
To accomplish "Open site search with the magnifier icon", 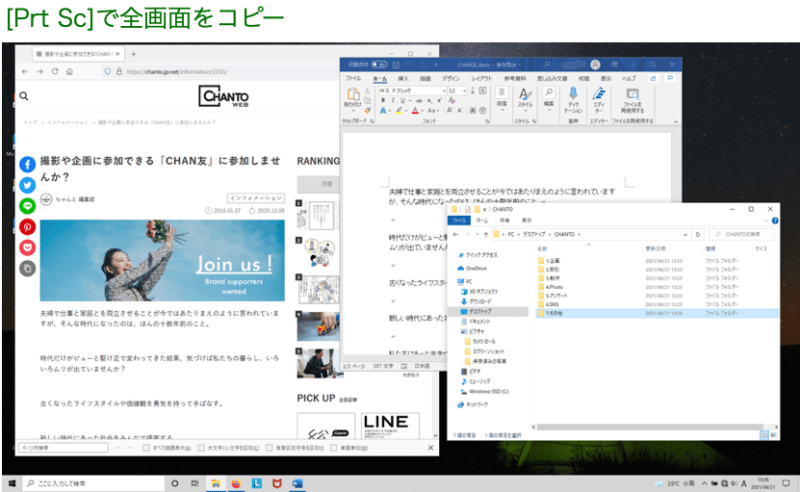I will 22,97.
